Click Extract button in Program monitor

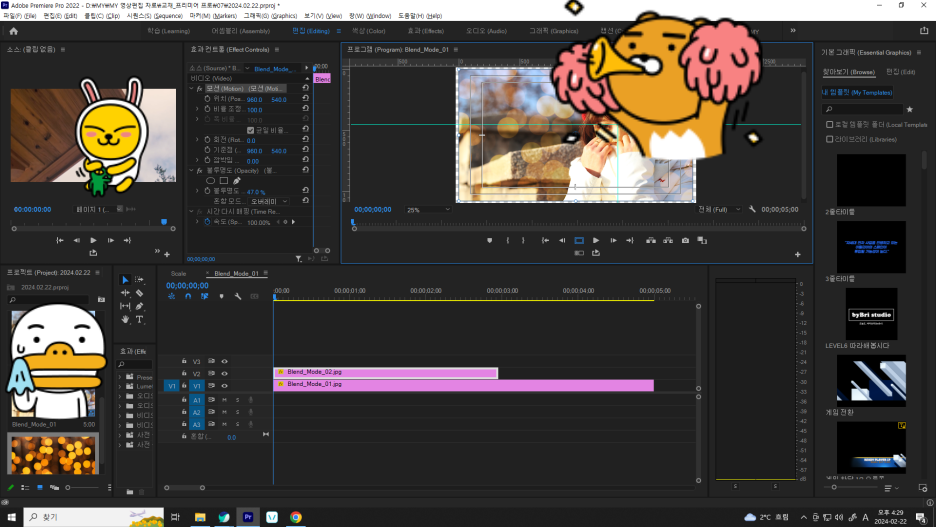point(668,241)
